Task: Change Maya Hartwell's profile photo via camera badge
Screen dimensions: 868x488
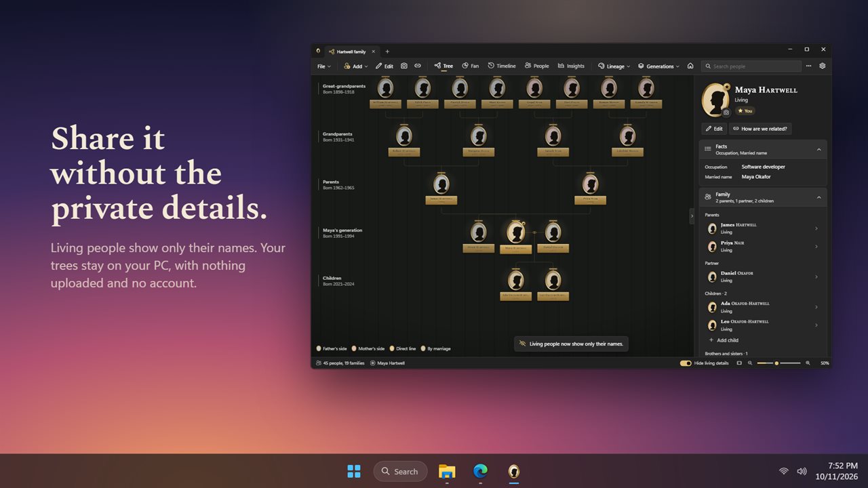Action: tap(726, 112)
